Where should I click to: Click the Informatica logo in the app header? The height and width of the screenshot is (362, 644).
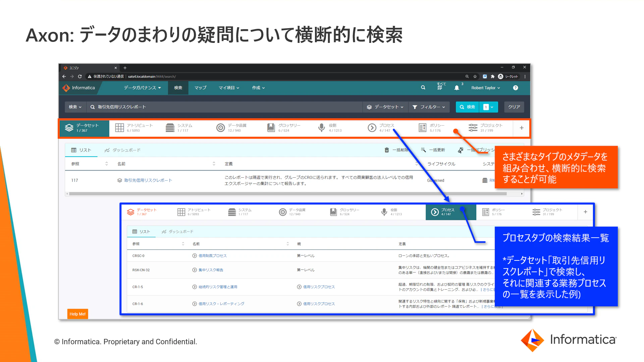pyautogui.click(x=78, y=88)
